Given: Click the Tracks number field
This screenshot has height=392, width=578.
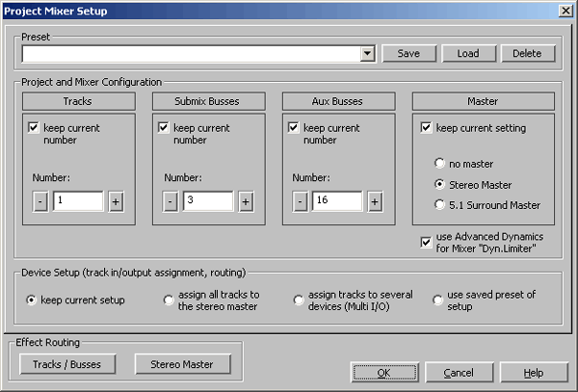Looking at the screenshot, I should (x=78, y=201).
